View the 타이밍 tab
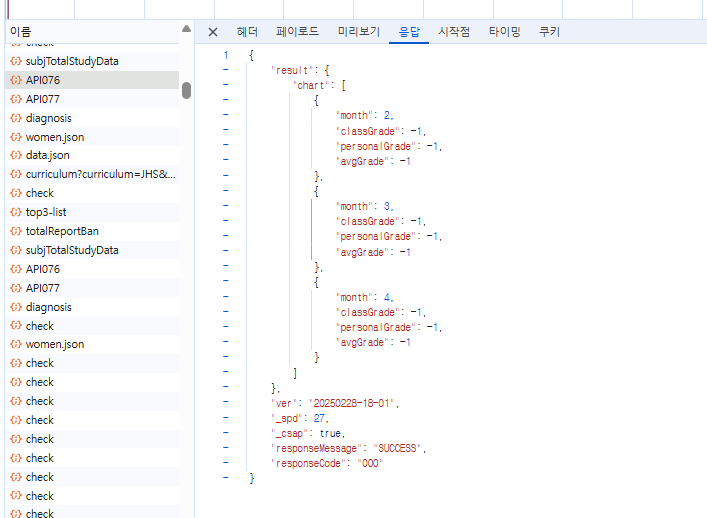The image size is (707, 518). [x=504, y=32]
